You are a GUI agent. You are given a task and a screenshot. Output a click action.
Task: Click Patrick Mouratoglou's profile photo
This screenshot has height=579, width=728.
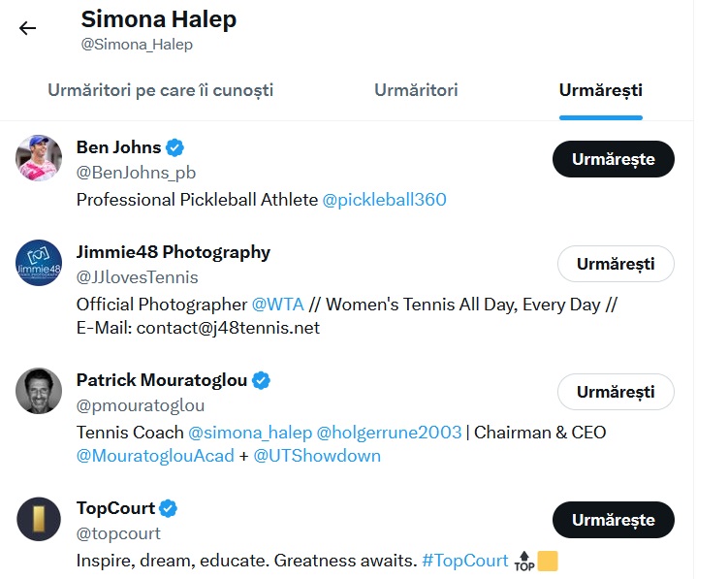[x=39, y=391]
